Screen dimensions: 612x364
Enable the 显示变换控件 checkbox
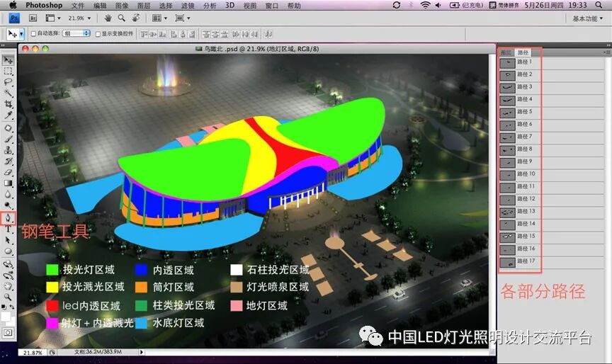tap(98, 34)
